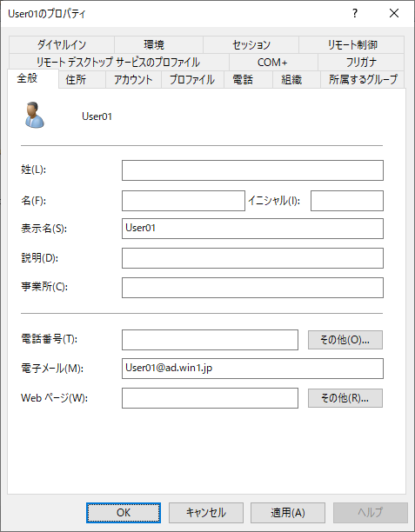Show the 所属するグループ tab

point(363,80)
